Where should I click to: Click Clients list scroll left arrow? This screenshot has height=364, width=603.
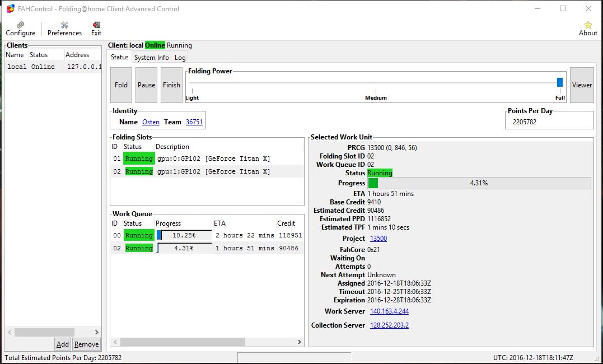[x=10, y=333]
